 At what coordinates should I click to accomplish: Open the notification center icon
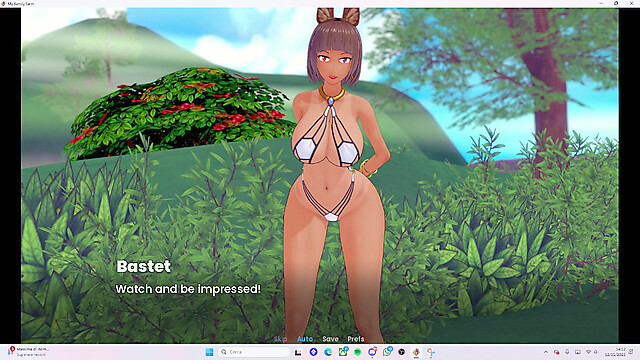631,352
